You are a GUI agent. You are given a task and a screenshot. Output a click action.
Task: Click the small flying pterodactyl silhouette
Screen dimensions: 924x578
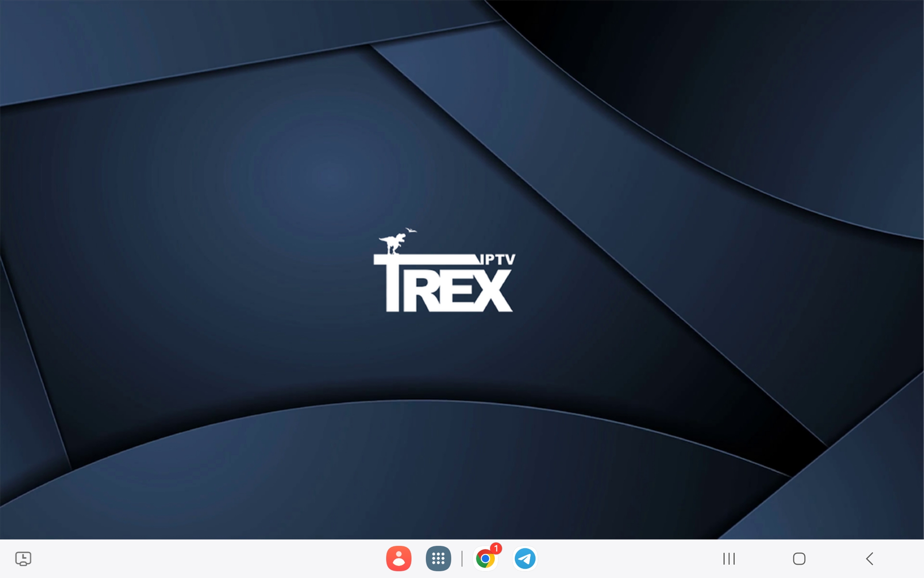pos(410,230)
